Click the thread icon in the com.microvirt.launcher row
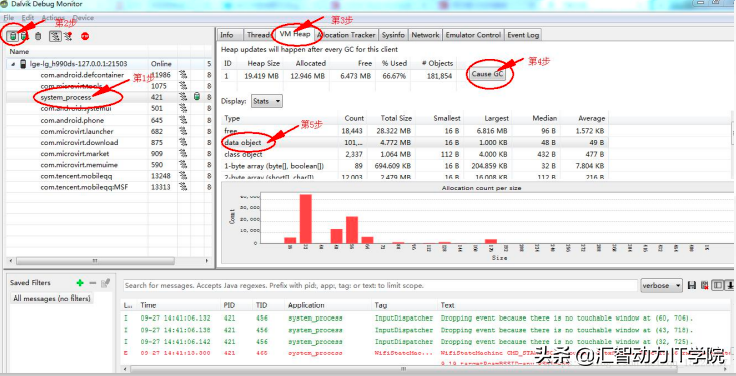 click(x=183, y=131)
